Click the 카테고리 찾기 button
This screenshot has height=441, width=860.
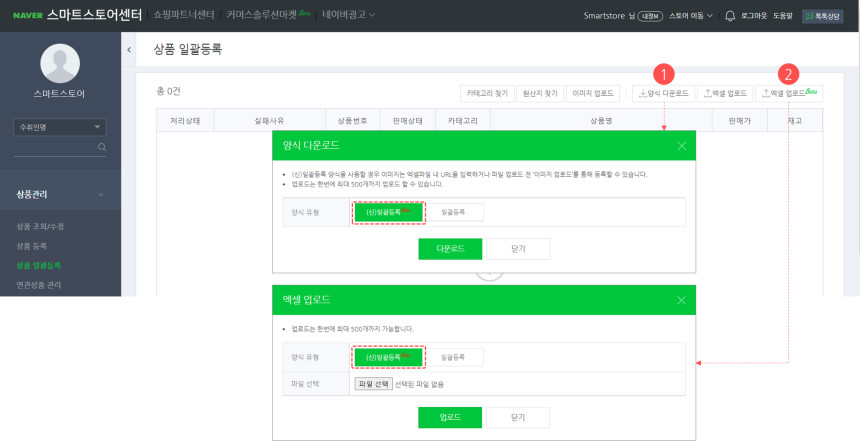click(x=487, y=93)
